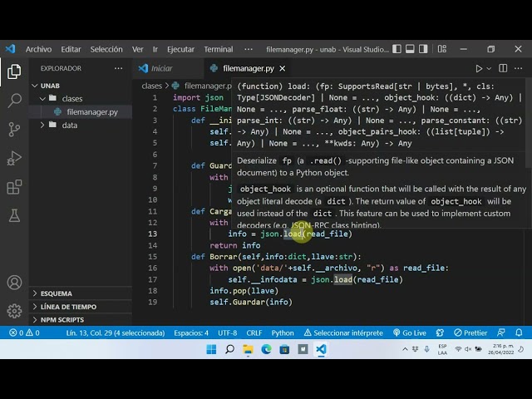Screen dimensions: 532x399
Task: Open Run and Debug view icon
Action: pos(14,158)
